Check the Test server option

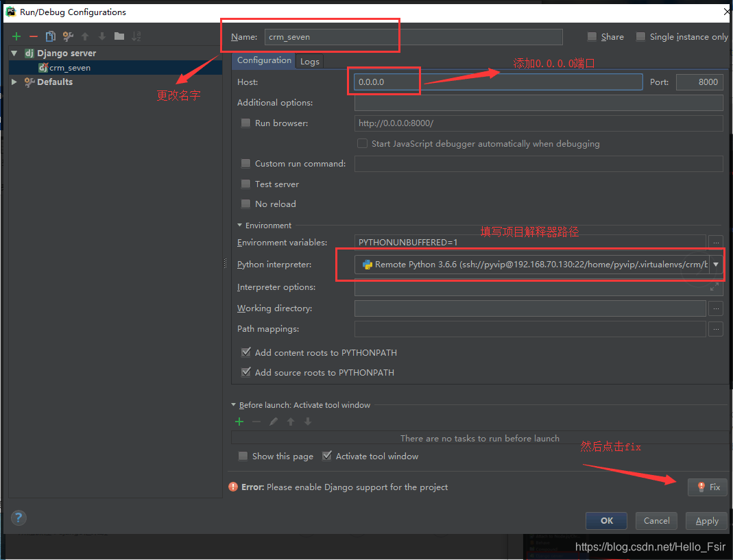click(x=245, y=184)
